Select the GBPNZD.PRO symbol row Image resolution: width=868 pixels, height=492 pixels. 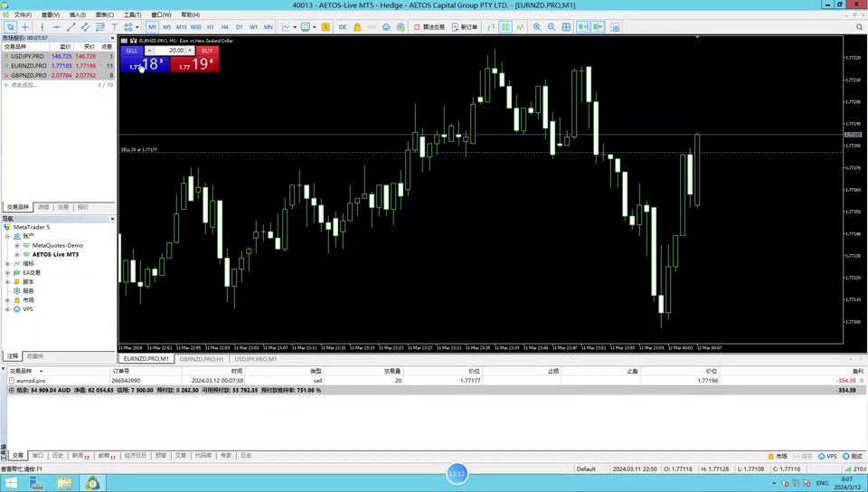tap(58, 75)
